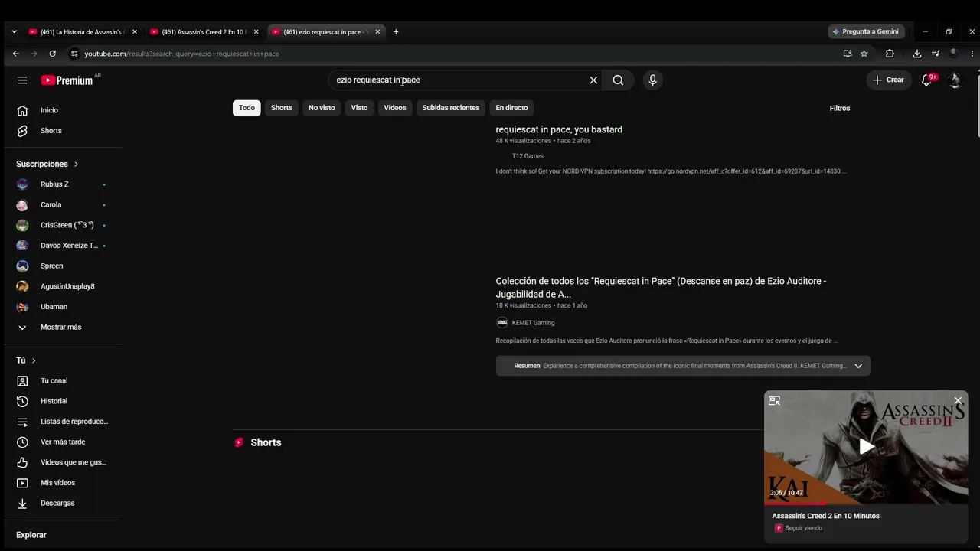The image size is (980, 551).
Task: Close the 'La Historia de Assassin's' tab
Action: point(135,32)
